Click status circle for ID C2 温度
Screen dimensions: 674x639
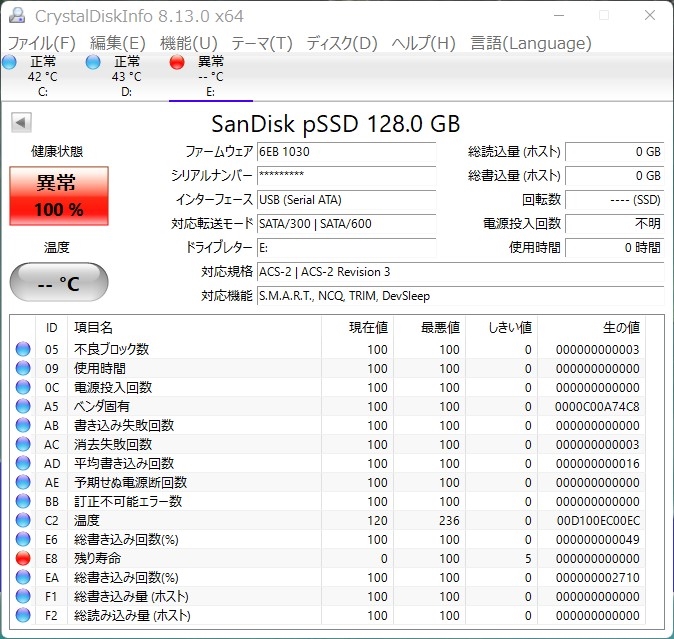pyautogui.click(x=23, y=520)
